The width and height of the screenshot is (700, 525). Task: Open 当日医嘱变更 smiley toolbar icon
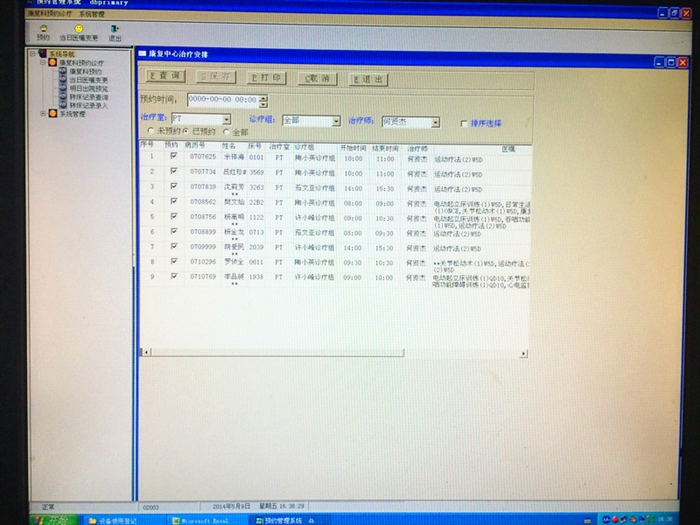point(79,29)
